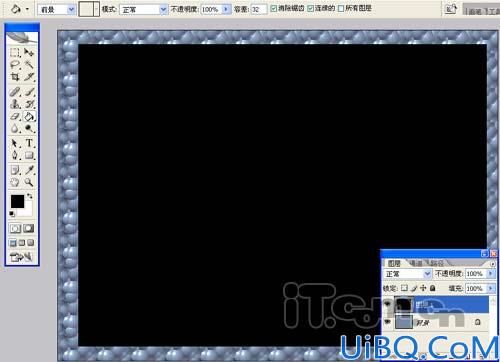This screenshot has width=500, height=362.
Task: Open the pattern picker dropdown arrow
Action: click(97, 9)
